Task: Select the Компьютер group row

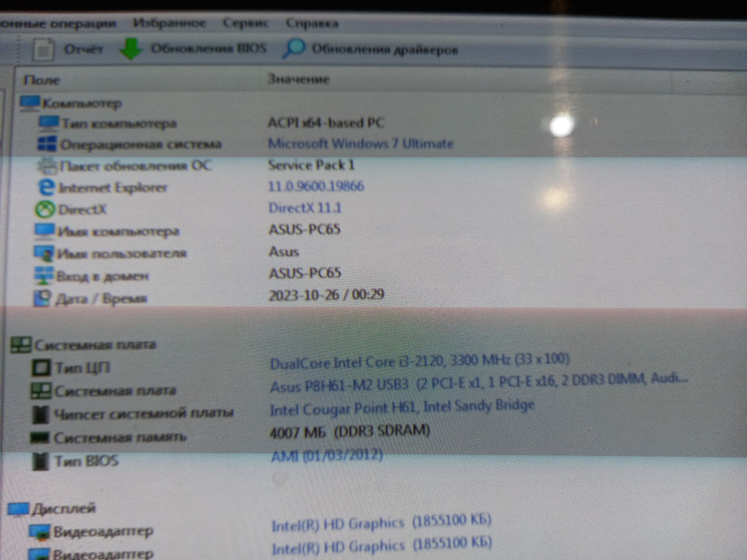Action: [71, 103]
